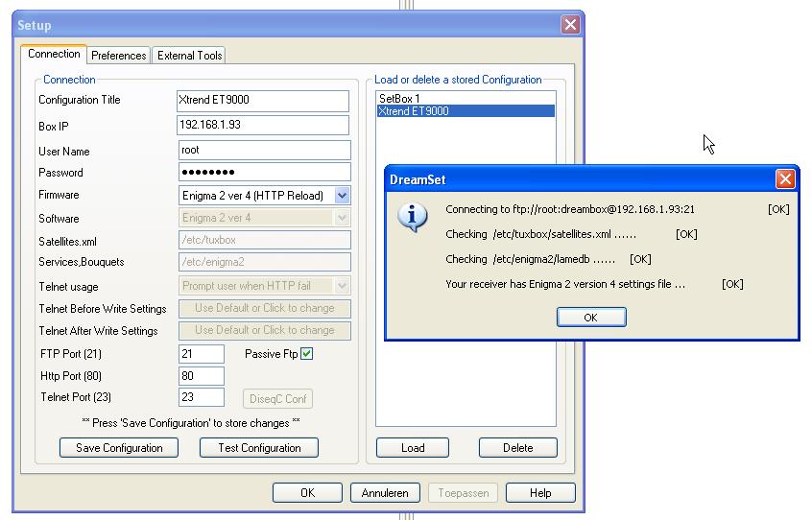
Task: Click the 'Checking /etc/enigma2/lamedb' line
Action: [x=548, y=259]
